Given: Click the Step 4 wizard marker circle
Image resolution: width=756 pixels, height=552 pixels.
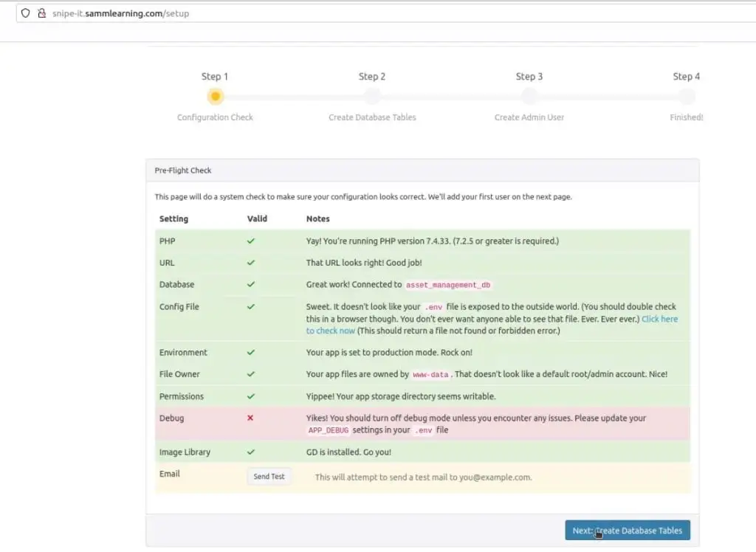Looking at the screenshot, I should click(x=687, y=97).
